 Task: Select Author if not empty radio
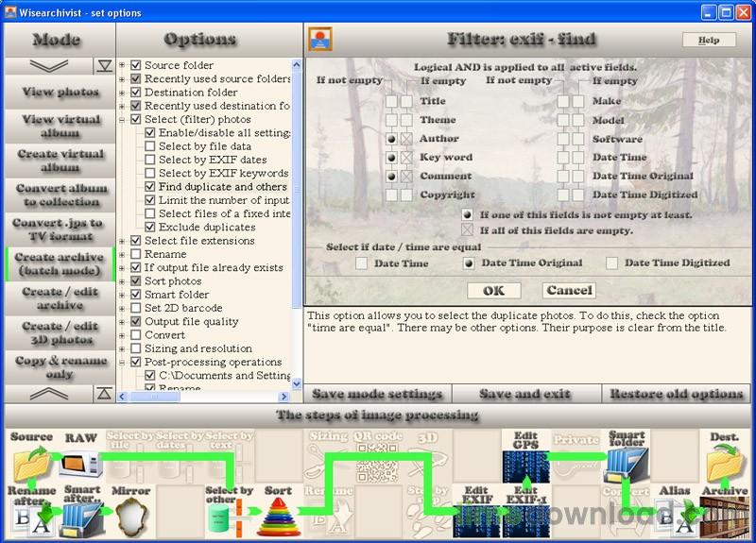click(391, 139)
